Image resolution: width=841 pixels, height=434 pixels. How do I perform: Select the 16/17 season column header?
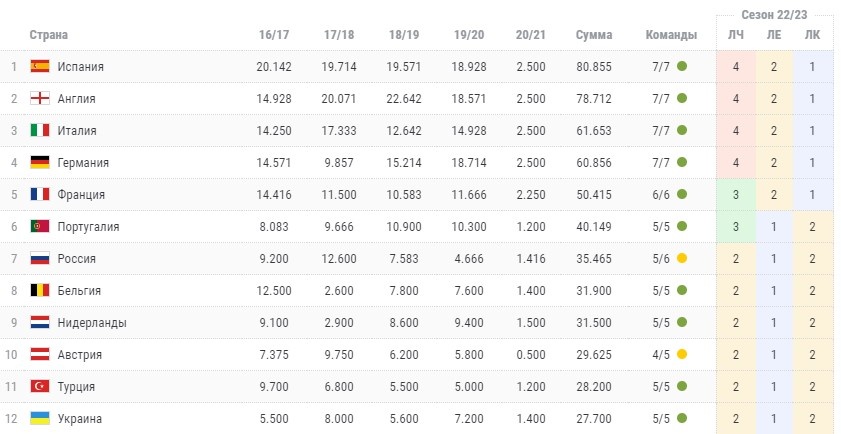pos(274,35)
